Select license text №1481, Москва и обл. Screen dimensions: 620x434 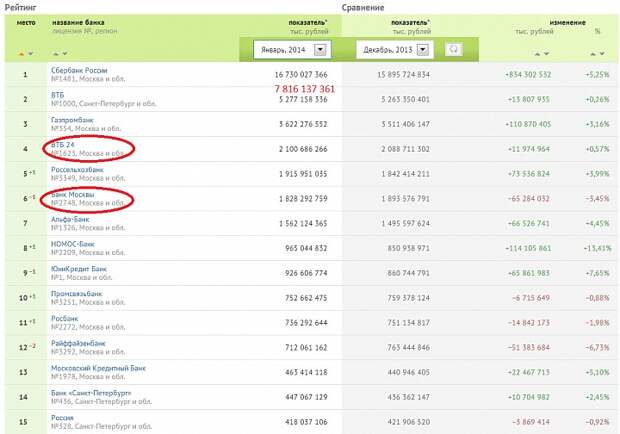coord(88,79)
